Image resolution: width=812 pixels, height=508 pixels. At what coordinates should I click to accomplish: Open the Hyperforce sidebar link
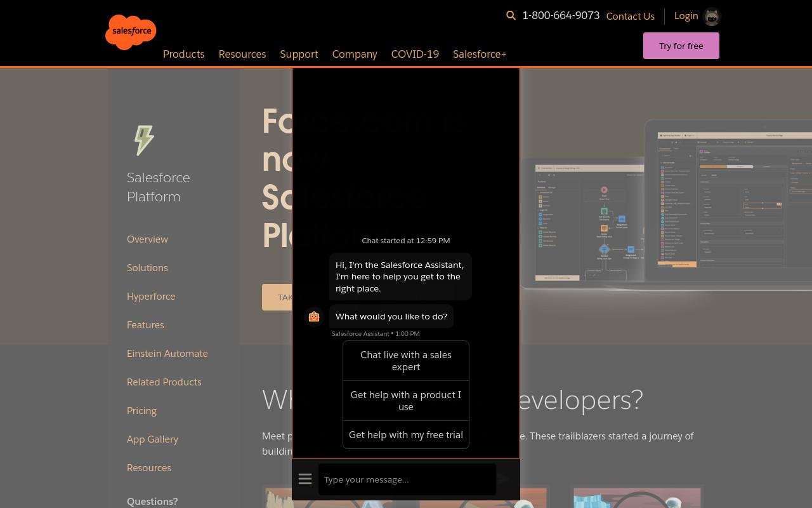coord(151,296)
